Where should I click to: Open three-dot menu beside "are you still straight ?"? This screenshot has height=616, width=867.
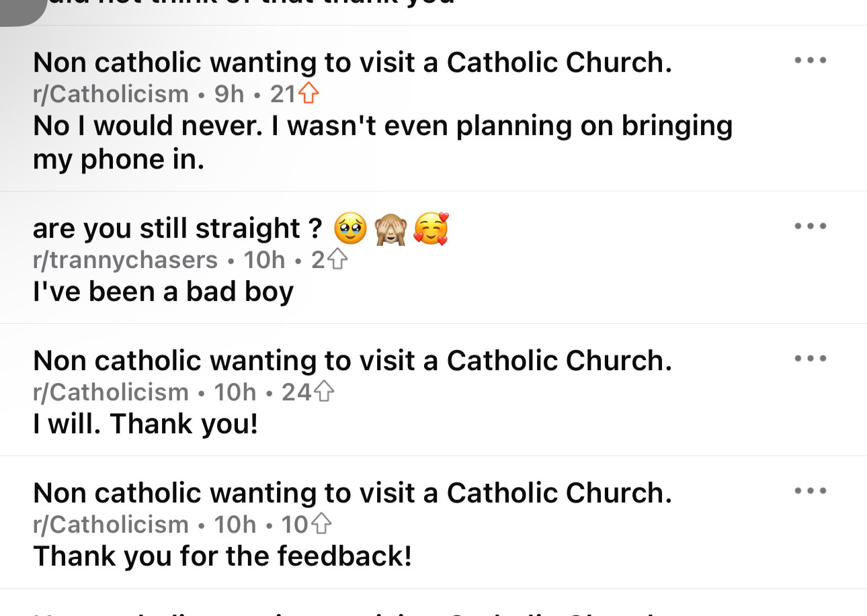point(810,226)
